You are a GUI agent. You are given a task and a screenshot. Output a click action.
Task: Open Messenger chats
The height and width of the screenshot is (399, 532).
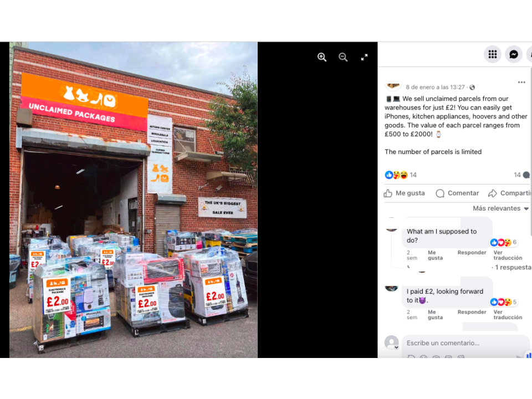click(x=514, y=54)
